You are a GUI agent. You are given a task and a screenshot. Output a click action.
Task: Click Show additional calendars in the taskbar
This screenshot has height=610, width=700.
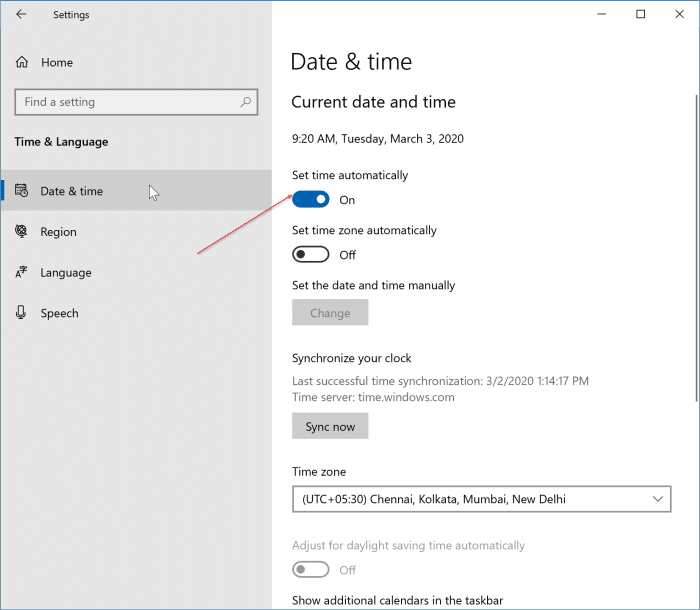pos(397,601)
